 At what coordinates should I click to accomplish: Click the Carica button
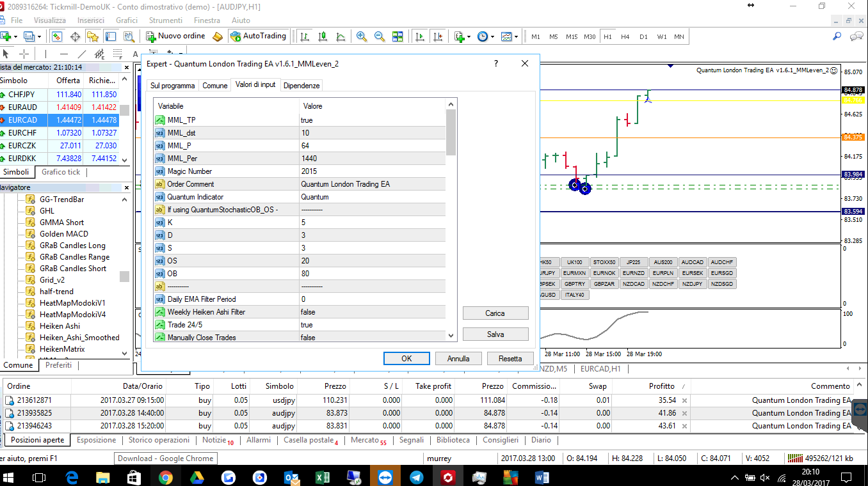click(495, 313)
